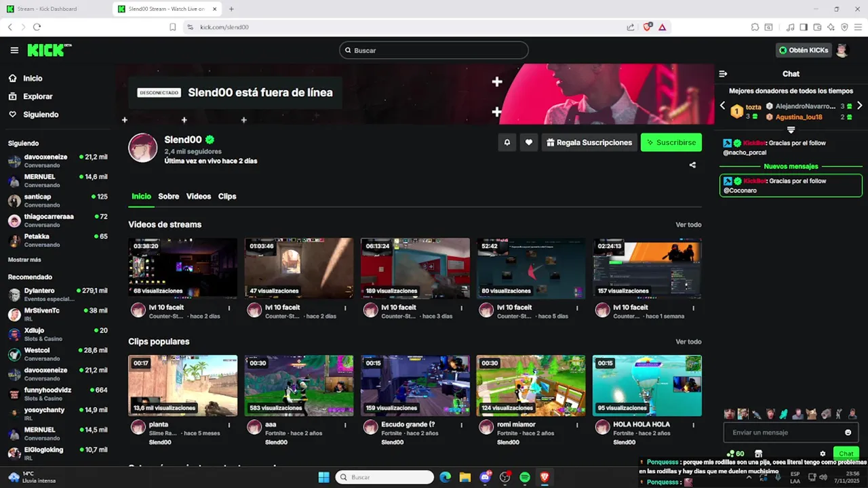Click the share page icon in address bar
Screen dimensions: 868x488
point(631,27)
